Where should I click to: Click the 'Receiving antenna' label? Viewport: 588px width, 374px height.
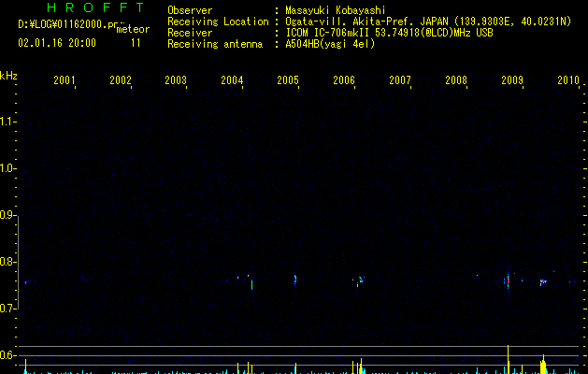215,44
